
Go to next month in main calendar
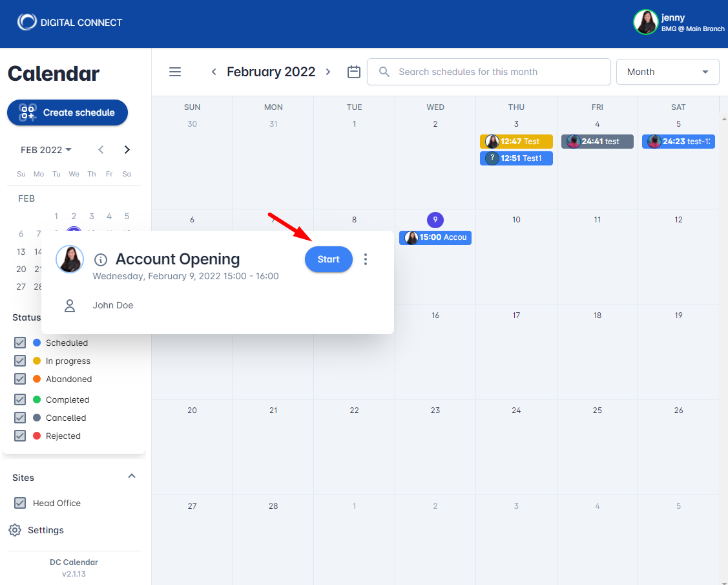click(x=328, y=72)
